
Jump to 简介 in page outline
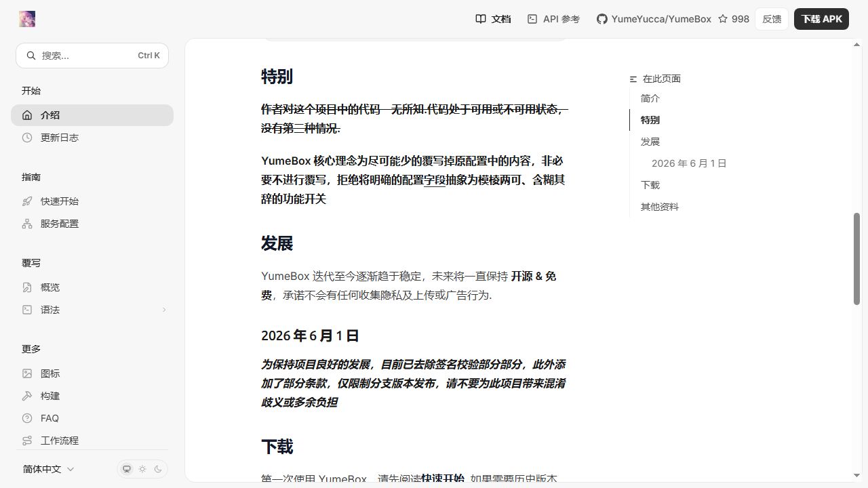coord(650,98)
